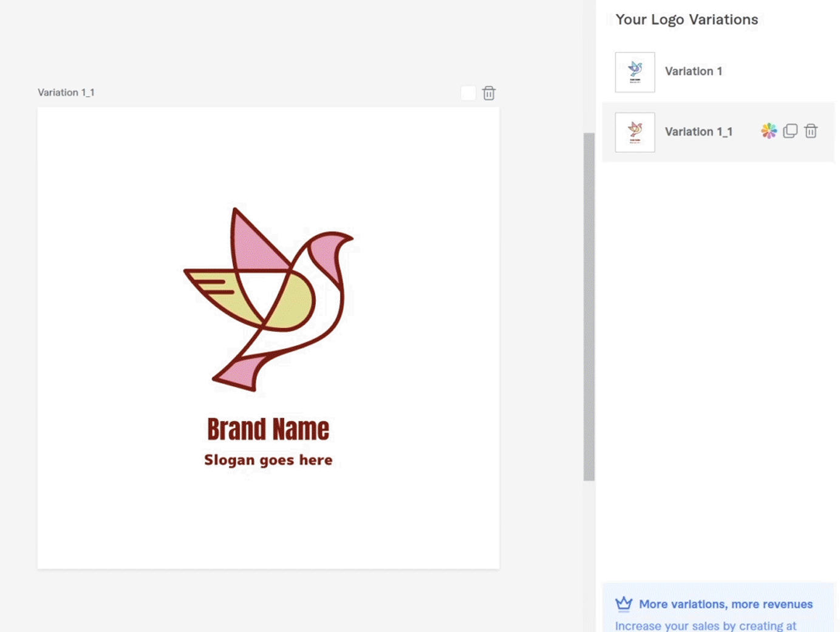Click the 'Your Logo Variations' panel heading
The image size is (840, 632).
pyautogui.click(x=686, y=19)
